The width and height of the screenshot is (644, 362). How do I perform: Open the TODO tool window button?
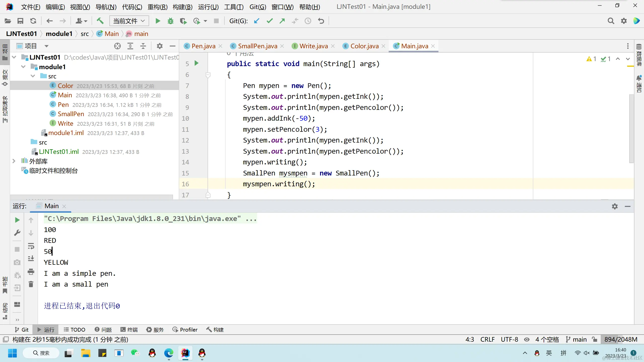[74, 330]
